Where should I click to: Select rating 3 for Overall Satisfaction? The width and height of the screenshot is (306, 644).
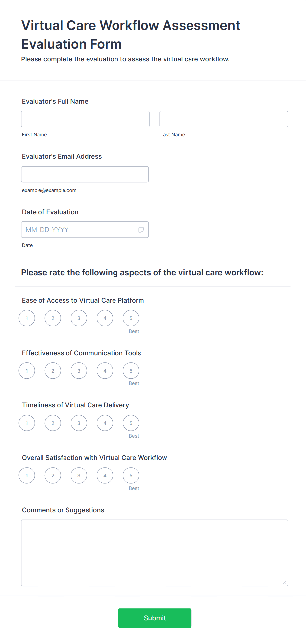[x=79, y=475]
